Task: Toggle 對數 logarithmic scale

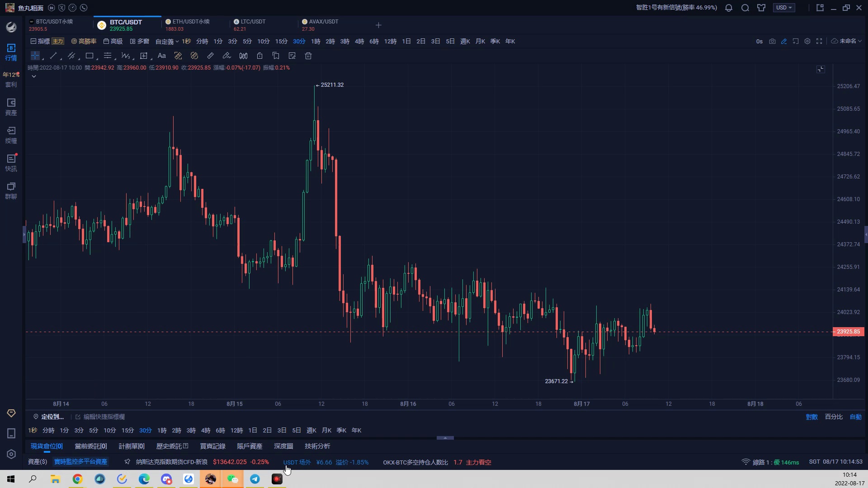Action: coord(811,417)
